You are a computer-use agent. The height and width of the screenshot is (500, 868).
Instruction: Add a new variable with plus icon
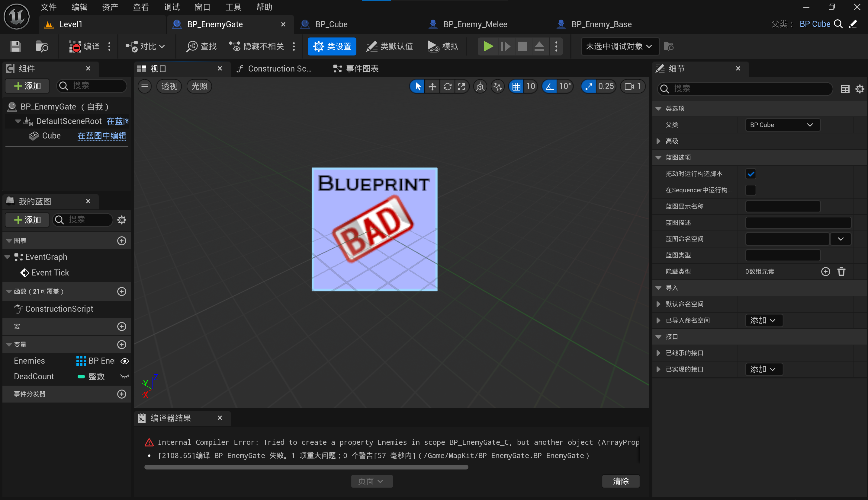[x=122, y=344]
